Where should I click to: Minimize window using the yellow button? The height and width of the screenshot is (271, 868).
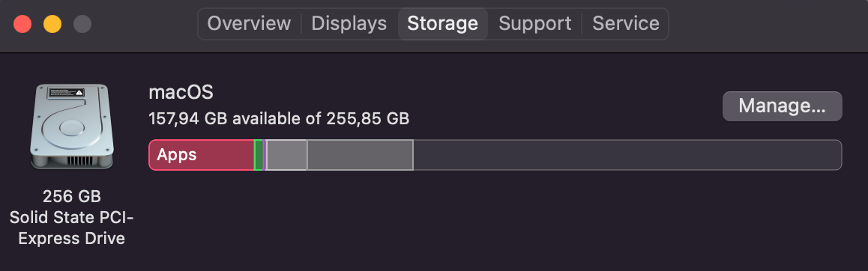point(52,25)
